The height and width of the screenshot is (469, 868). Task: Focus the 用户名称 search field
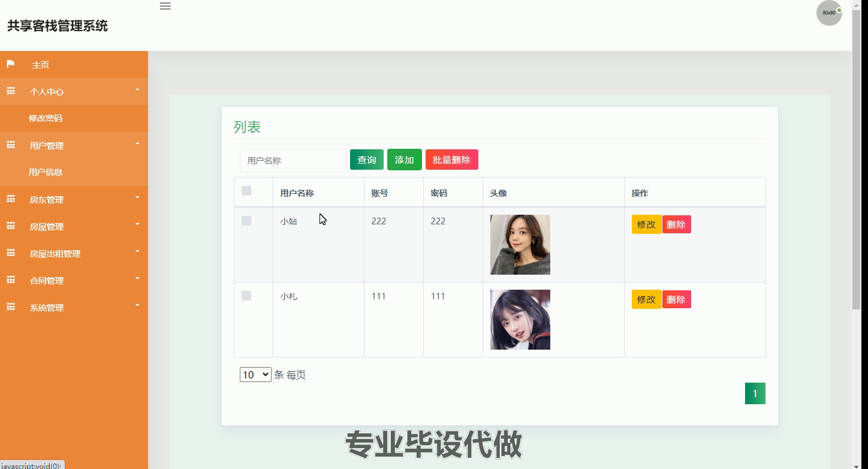293,160
